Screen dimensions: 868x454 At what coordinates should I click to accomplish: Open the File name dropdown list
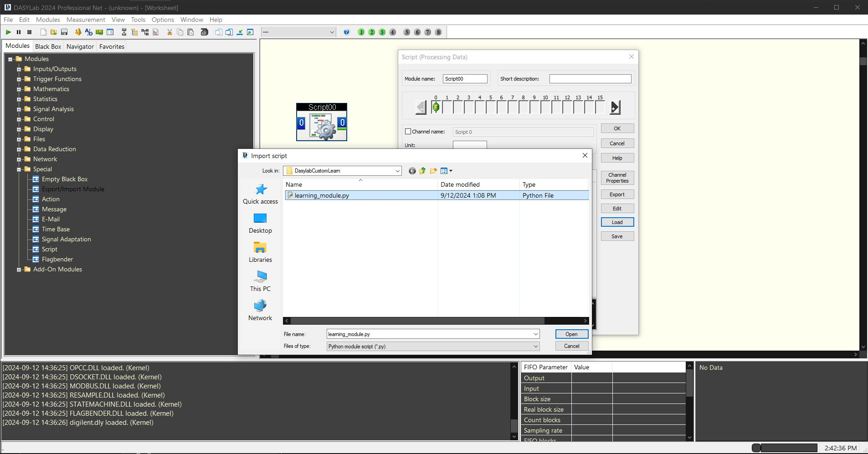point(536,334)
